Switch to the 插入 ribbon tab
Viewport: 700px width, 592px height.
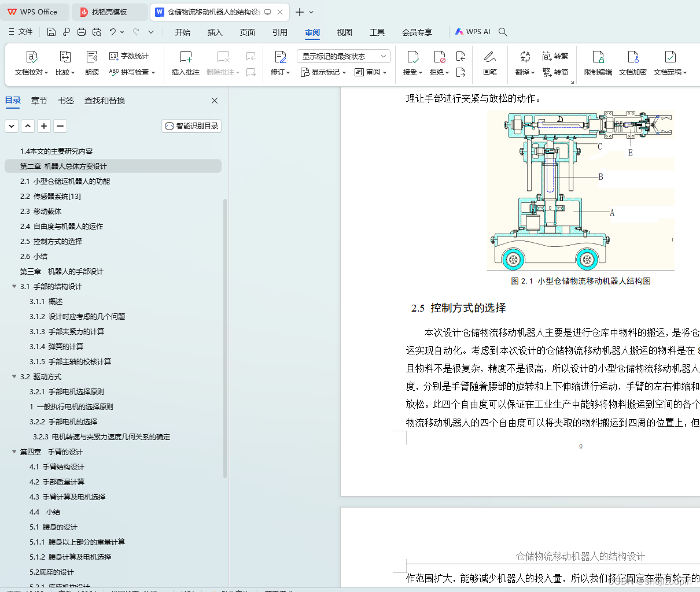(215, 32)
